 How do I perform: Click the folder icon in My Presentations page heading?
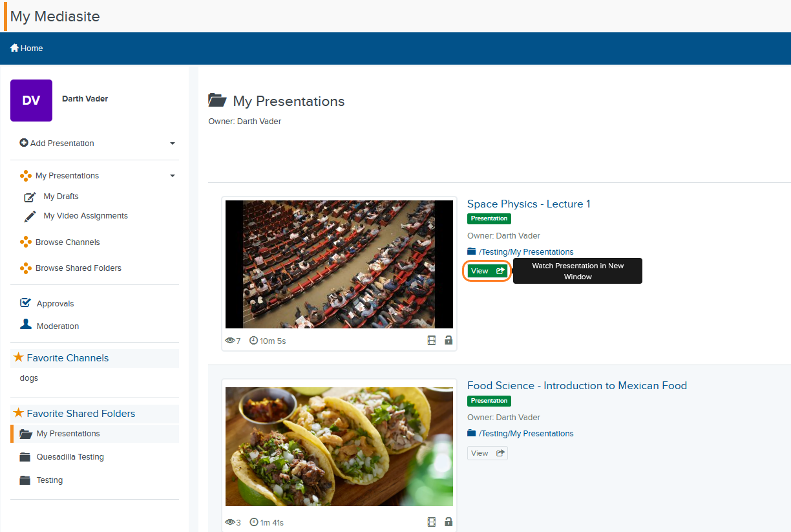pyautogui.click(x=217, y=100)
